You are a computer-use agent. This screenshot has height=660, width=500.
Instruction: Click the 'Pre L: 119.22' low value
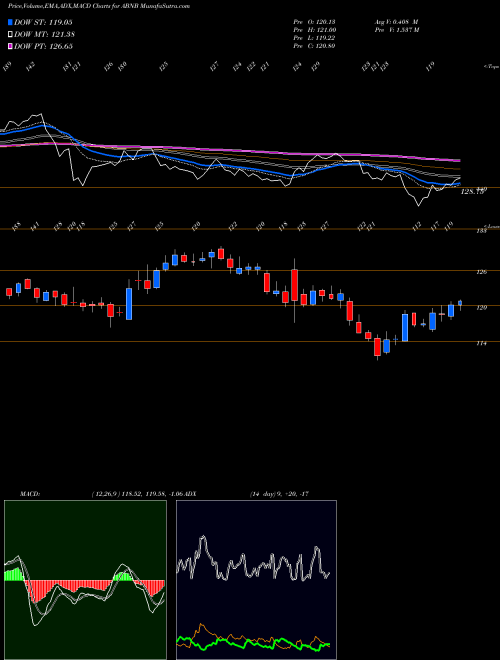[314, 38]
